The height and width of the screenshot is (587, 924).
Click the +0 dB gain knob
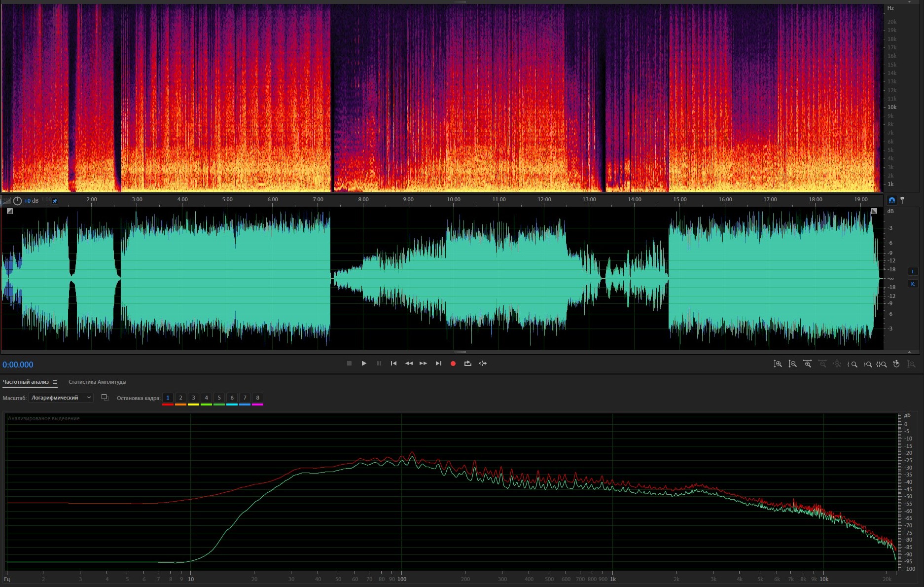coord(18,201)
